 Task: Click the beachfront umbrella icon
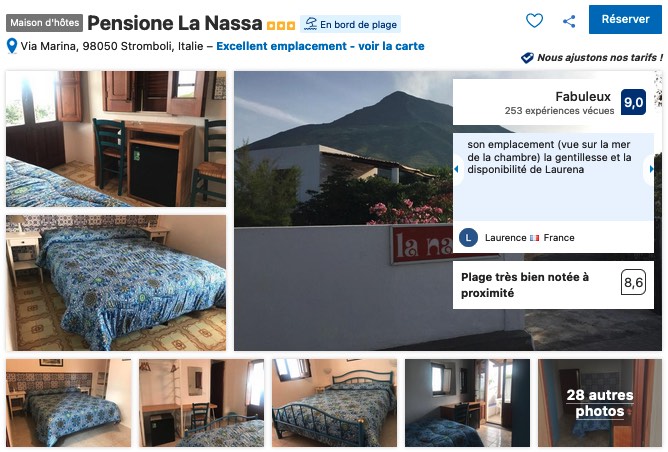[311, 24]
